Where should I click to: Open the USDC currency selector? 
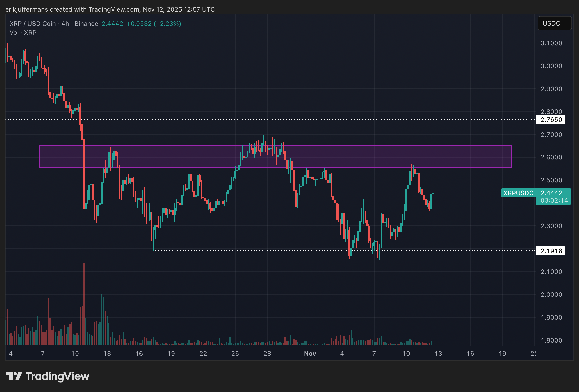554,23
